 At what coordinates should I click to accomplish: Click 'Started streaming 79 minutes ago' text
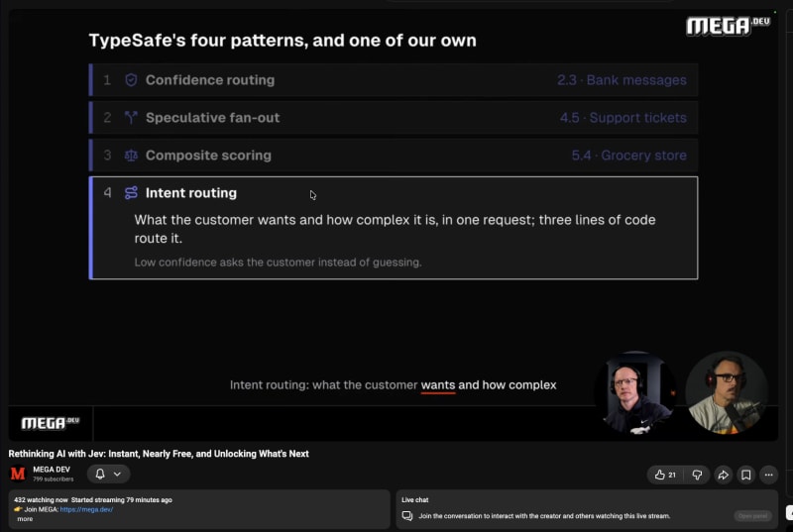coord(121,500)
